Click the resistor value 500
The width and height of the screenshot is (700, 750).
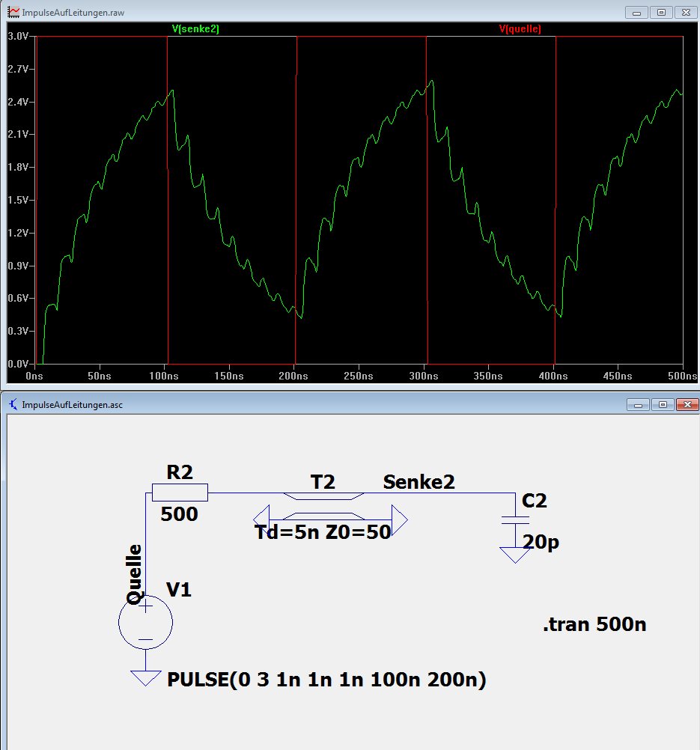click(179, 514)
